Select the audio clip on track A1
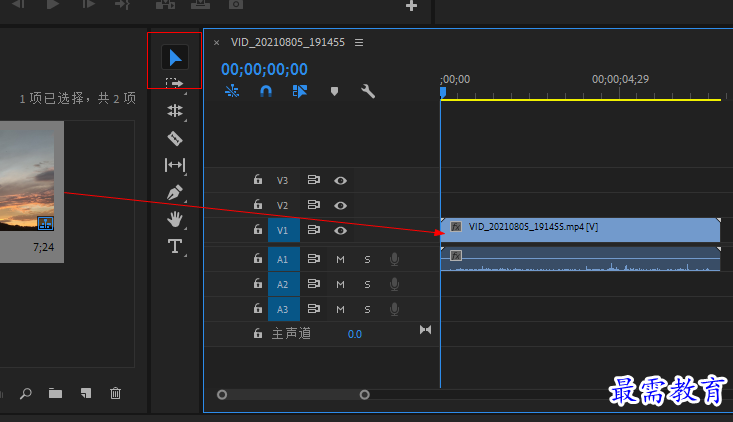This screenshot has width=733, height=422. (580, 259)
